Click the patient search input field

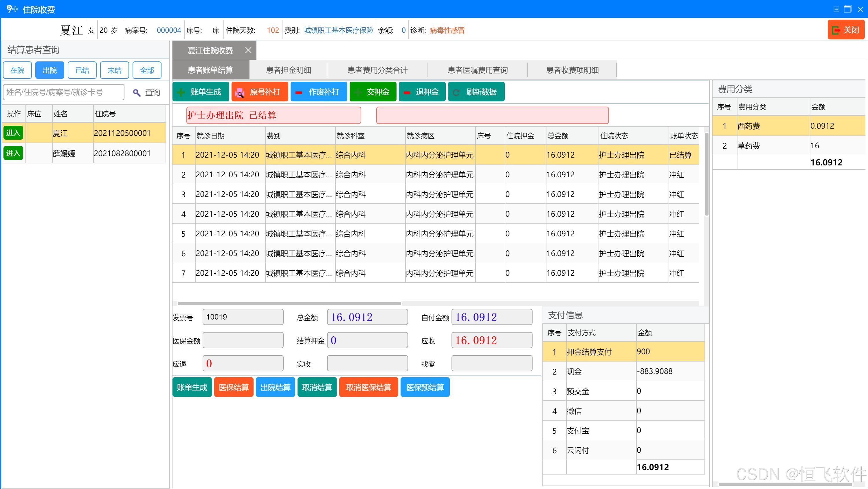coord(64,92)
